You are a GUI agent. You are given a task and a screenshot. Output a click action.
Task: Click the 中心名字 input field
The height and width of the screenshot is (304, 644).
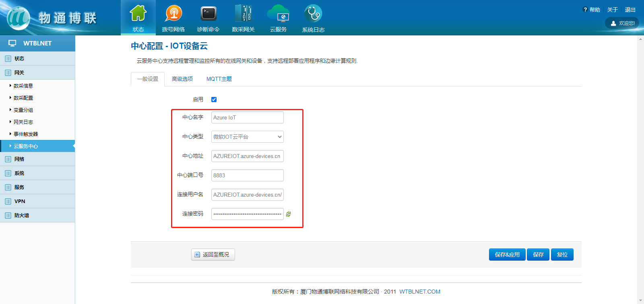[248, 117]
